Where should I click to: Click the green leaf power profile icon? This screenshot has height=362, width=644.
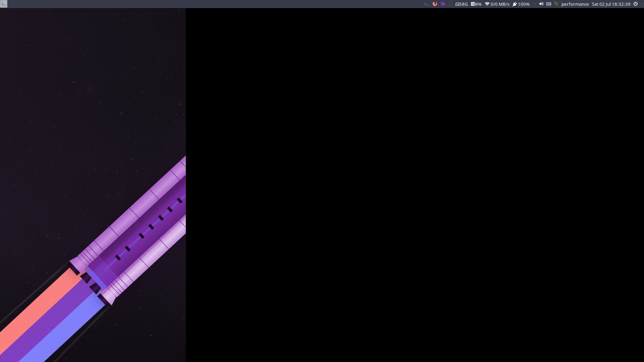(x=556, y=4)
